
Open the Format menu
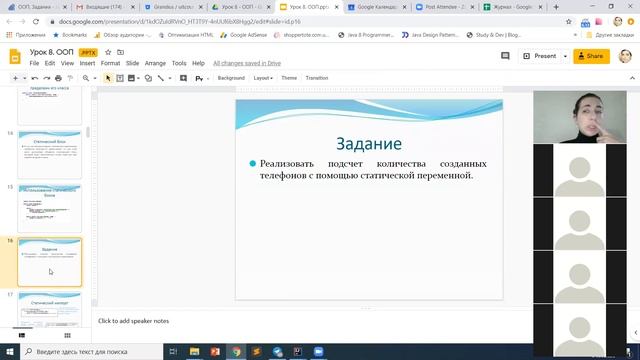111,63
